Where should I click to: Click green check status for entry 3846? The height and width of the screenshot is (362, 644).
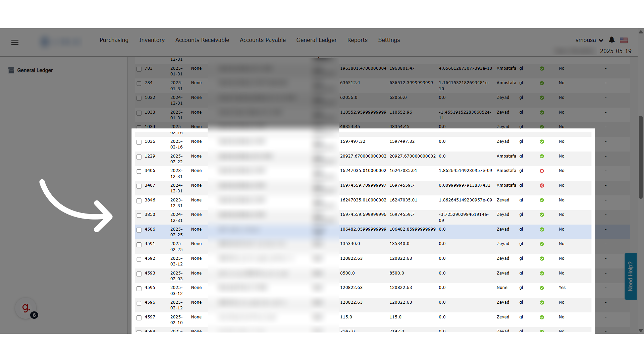[x=542, y=200]
